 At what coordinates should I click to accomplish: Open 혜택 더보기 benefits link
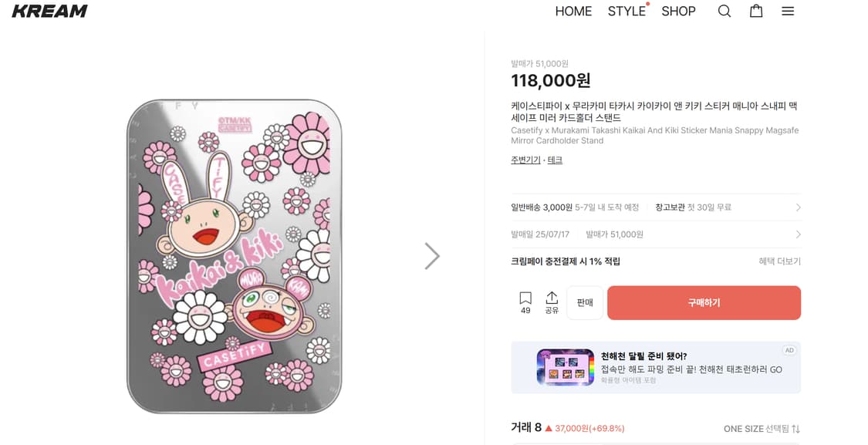(x=778, y=261)
